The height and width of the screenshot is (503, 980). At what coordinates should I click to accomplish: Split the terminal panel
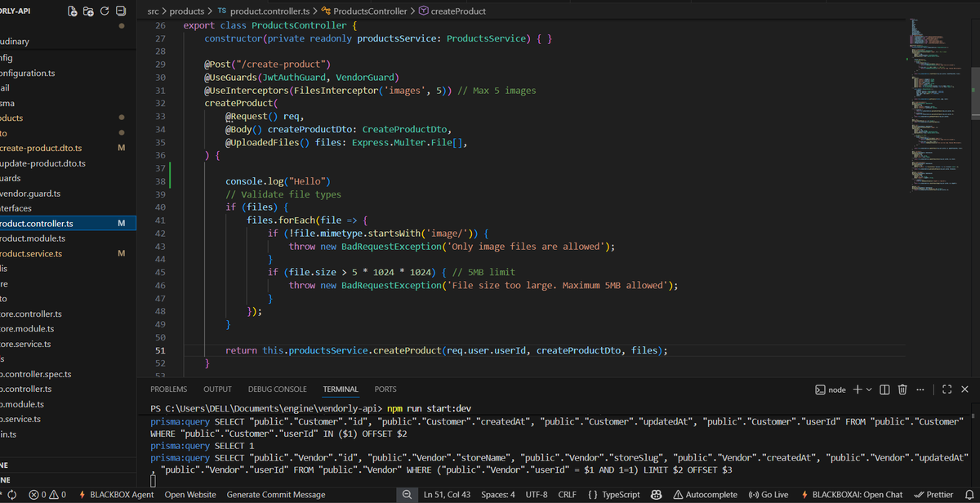coord(884,389)
